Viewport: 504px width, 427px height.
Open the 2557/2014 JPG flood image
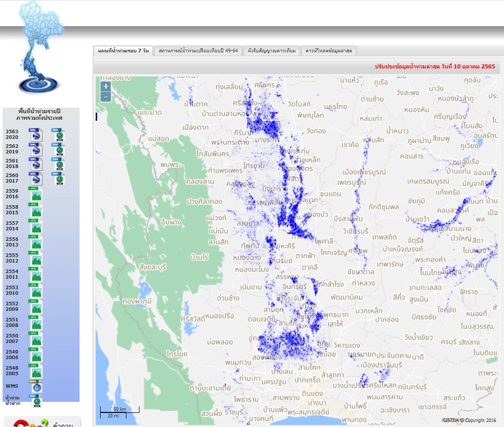coord(35,226)
